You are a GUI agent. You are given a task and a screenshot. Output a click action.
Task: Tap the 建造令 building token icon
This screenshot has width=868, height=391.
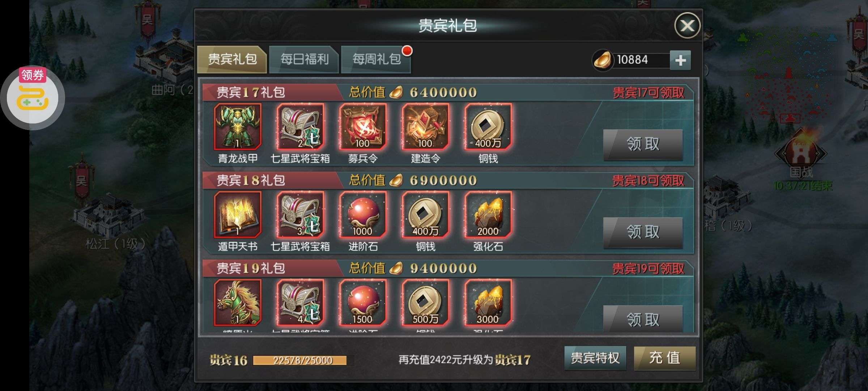425,127
